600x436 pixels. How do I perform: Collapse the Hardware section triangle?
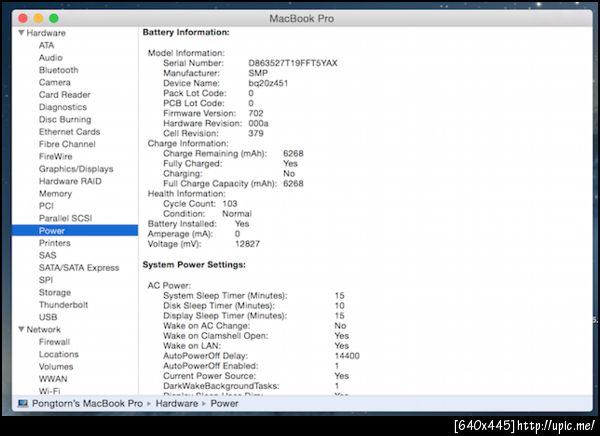(x=21, y=33)
